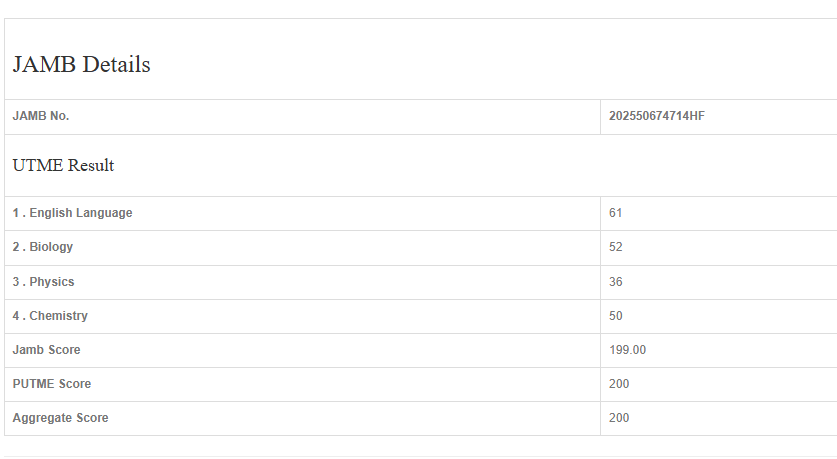The width and height of the screenshot is (837, 459).
Task: Click the UTME Result heading
Action: click(63, 166)
